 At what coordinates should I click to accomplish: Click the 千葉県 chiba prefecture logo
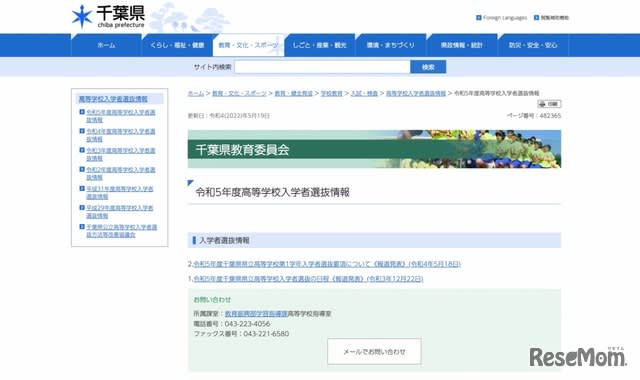pos(108,17)
